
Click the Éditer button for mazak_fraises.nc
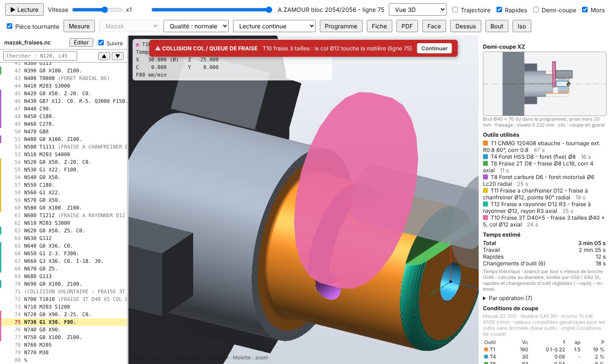[81, 42]
